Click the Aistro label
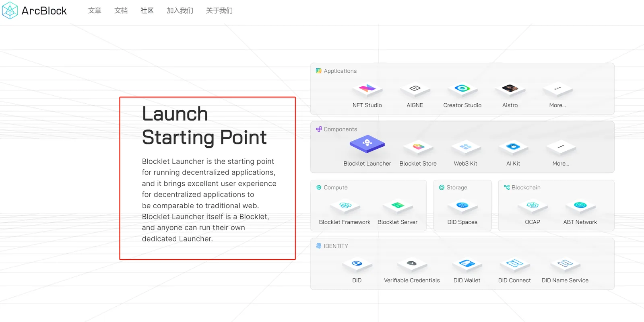This screenshot has width=644, height=322. point(510,105)
